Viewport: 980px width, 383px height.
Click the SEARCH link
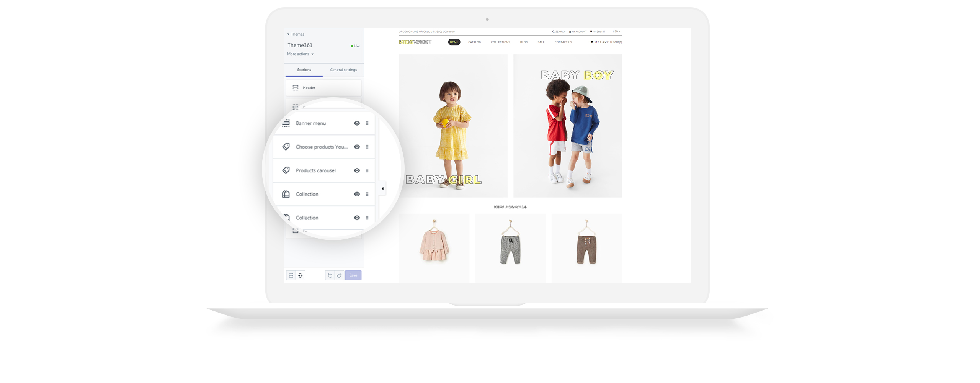pyautogui.click(x=559, y=31)
